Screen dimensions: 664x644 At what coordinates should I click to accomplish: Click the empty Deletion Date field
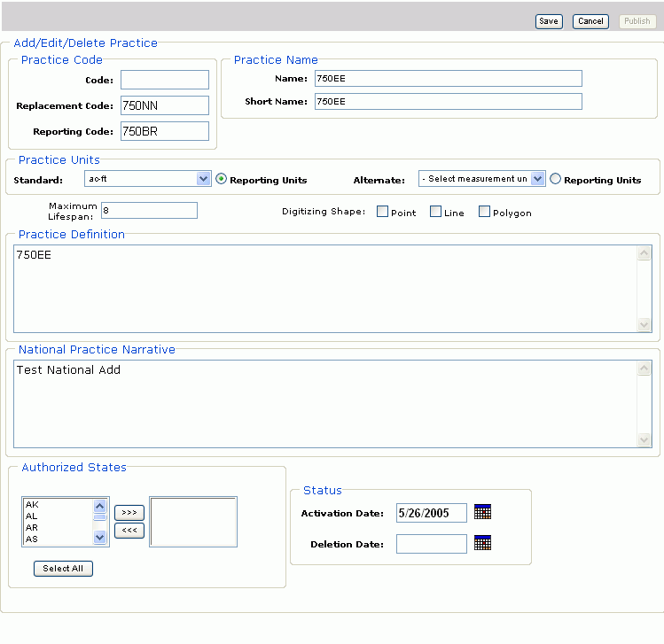(x=432, y=544)
